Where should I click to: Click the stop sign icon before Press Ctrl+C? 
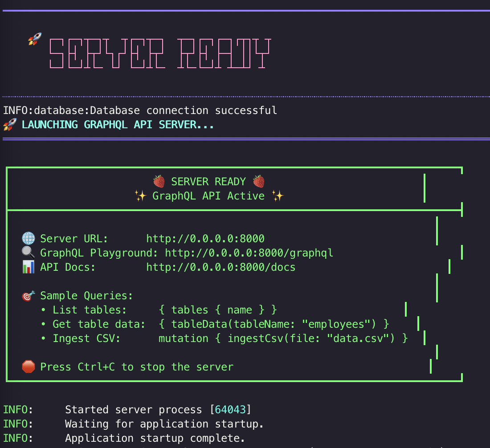tap(29, 367)
